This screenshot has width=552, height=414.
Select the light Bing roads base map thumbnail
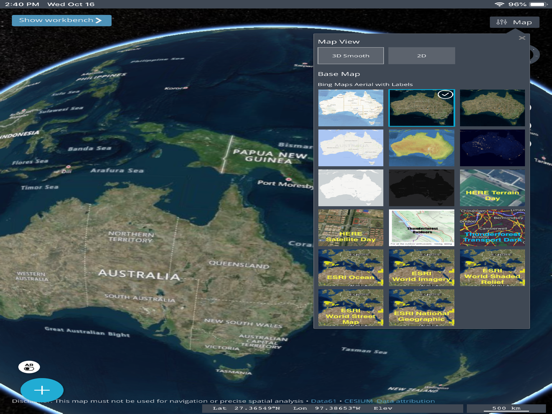[351, 108]
